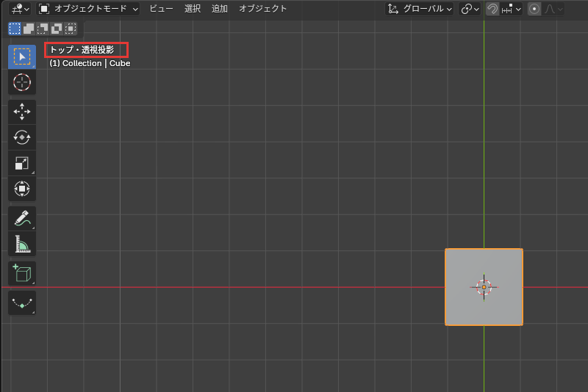Select the Add Cube tool

(22, 273)
